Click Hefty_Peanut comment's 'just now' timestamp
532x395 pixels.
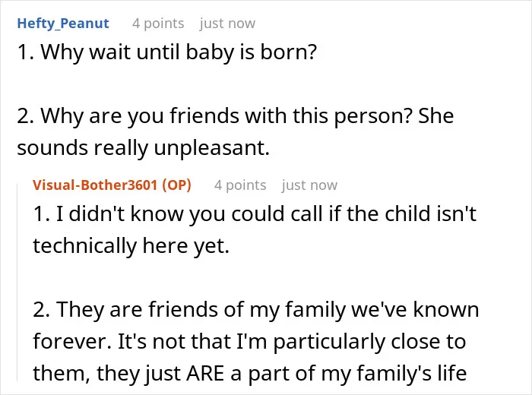(x=227, y=24)
